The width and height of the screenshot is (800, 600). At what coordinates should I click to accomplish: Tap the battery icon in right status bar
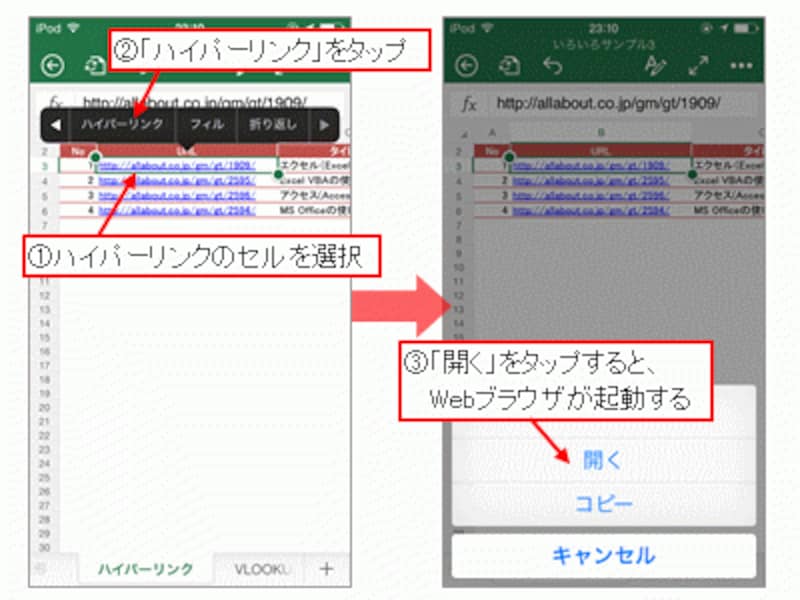tap(745, 28)
